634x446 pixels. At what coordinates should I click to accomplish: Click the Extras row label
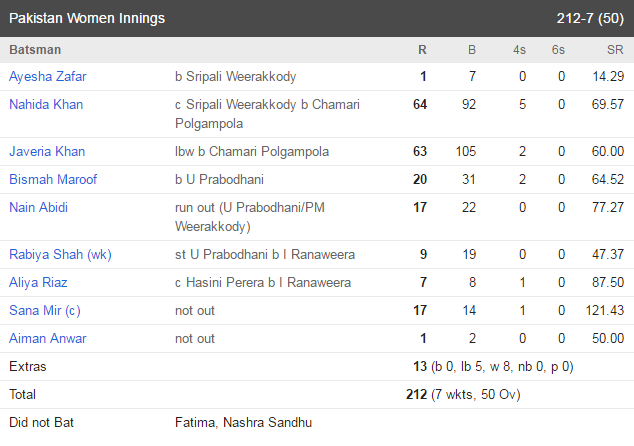[28, 366]
